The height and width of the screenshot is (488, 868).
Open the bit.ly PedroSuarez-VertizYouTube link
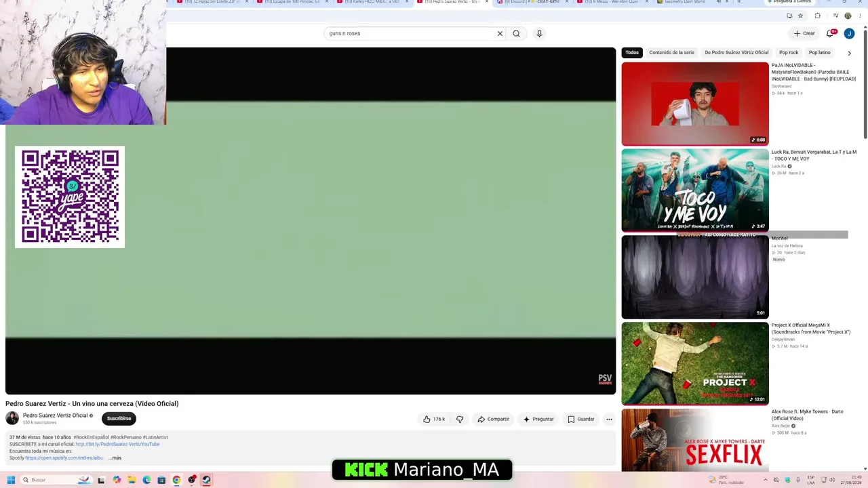coord(117,444)
